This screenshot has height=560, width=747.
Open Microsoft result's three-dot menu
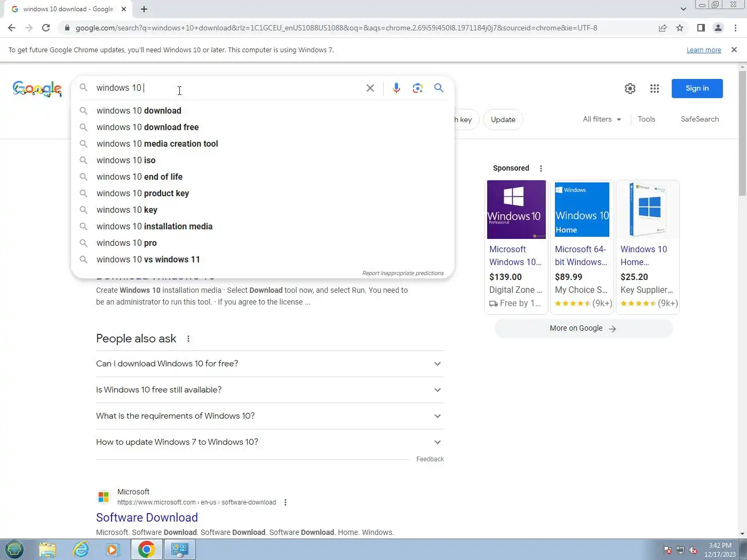(285, 502)
